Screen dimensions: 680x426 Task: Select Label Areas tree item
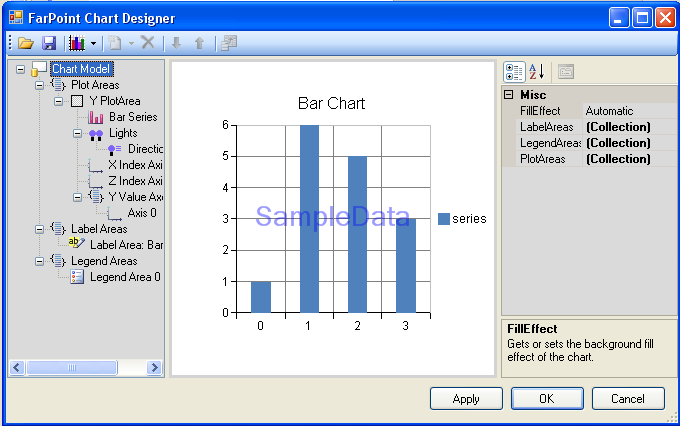(x=99, y=229)
